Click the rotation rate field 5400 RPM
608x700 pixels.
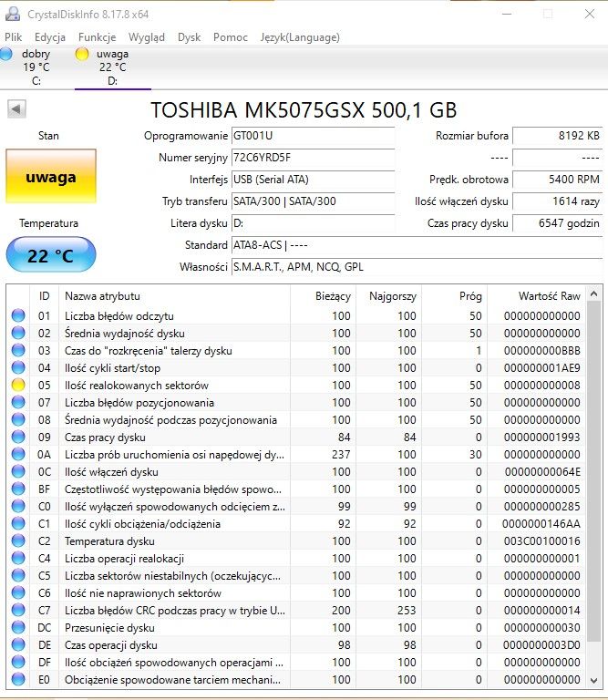pos(558,180)
